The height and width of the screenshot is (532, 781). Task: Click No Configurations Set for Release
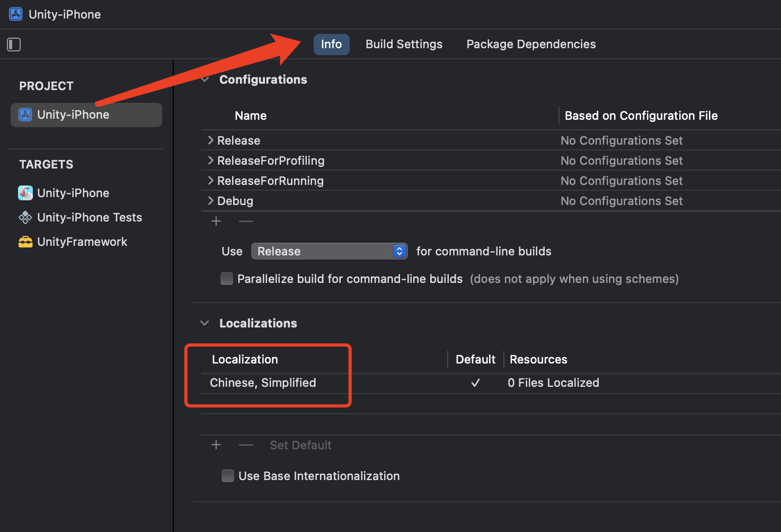pos(622,140)
